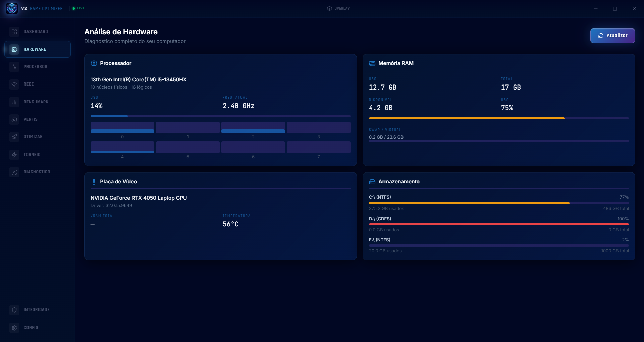Image resolution: width=644 pixels, height=342 pixels.
Task: Click CPU core 3 usage tile
Action: tap(319, 128)
